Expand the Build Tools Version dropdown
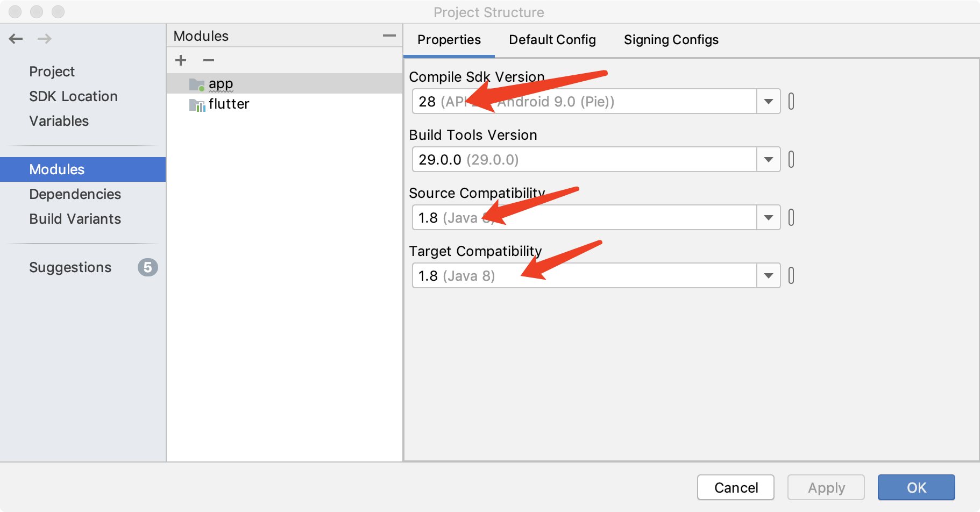Viewport: 980px width, 512px height. (x=769, y=159)
